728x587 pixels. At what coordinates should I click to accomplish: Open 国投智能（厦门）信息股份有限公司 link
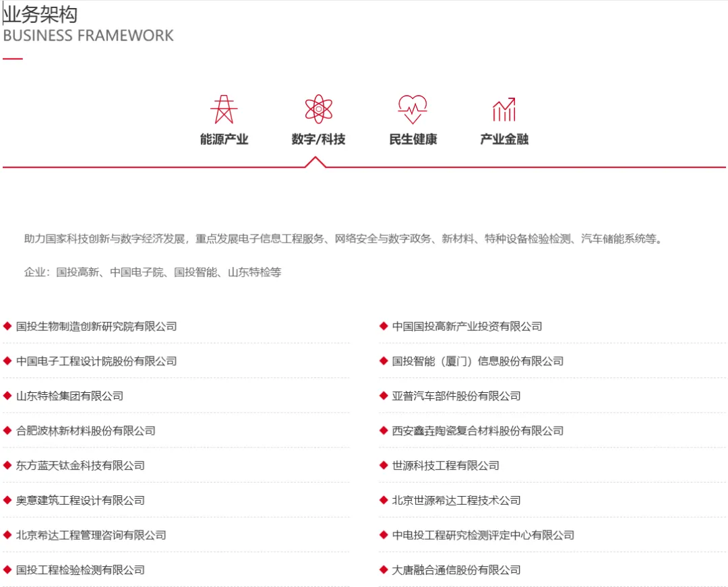478,361
